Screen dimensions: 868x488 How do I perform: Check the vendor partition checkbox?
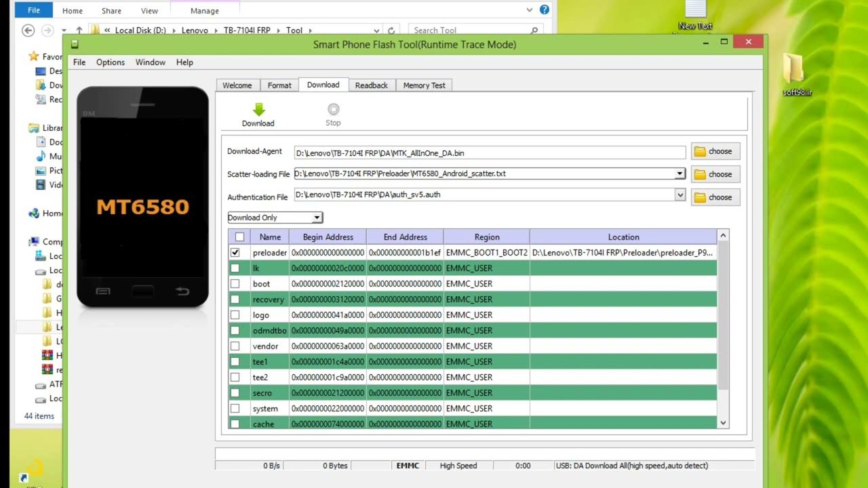pyautogui.click(x=235, y=346)
